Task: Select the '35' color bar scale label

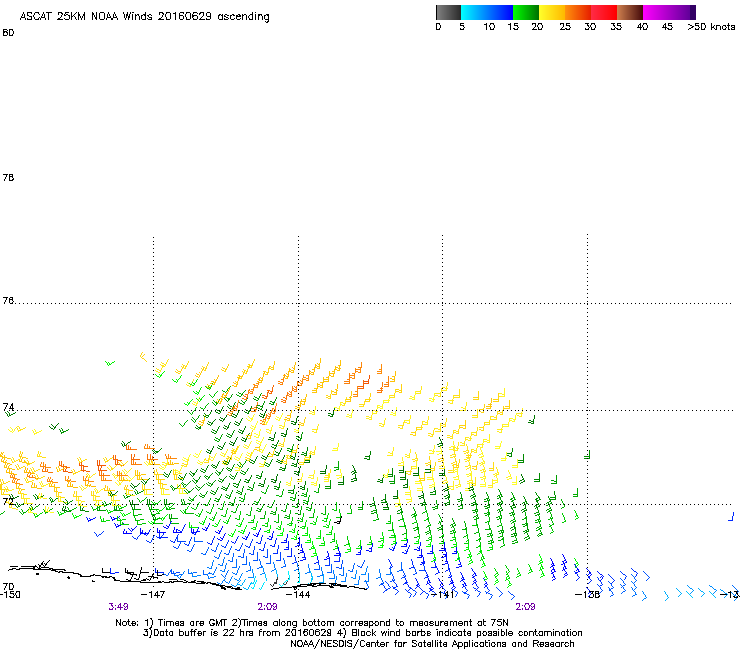Action: pos(616,27)
